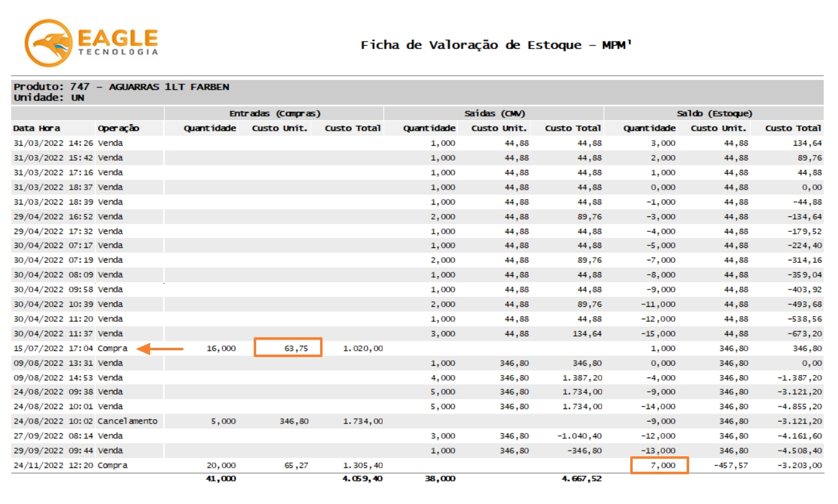Select the highlighted 63,75 unit cost cell
The height and width of the screenshot is (504, 838).
[288, 348]
